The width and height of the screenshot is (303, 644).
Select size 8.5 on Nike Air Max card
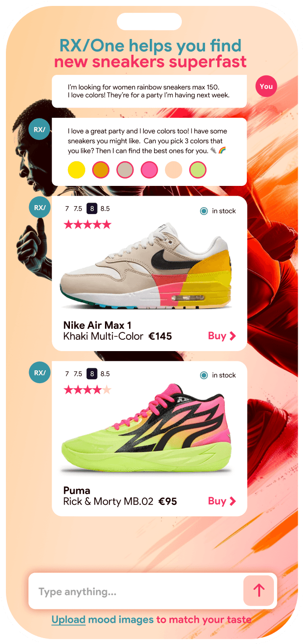[105, 209]
